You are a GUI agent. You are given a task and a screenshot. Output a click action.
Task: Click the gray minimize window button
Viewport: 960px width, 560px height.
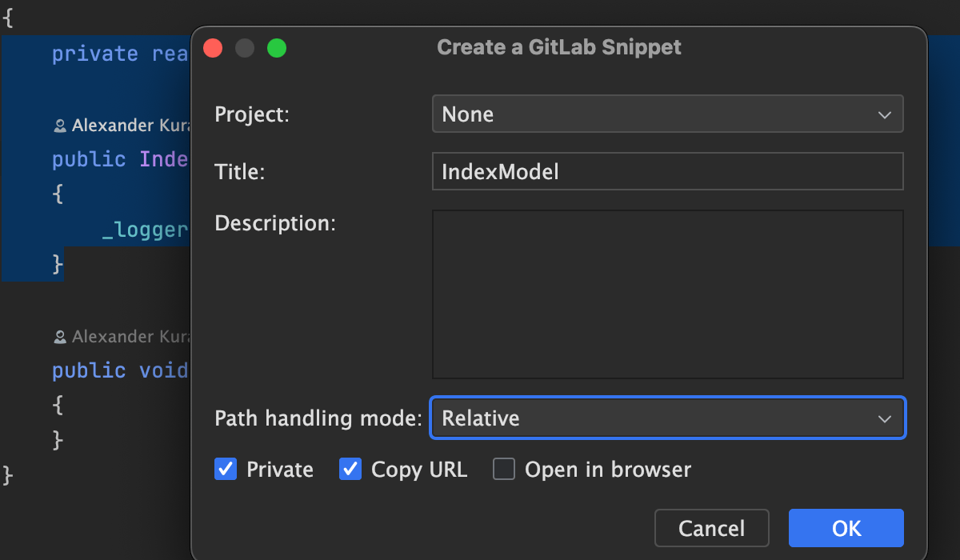pos(245,48)
